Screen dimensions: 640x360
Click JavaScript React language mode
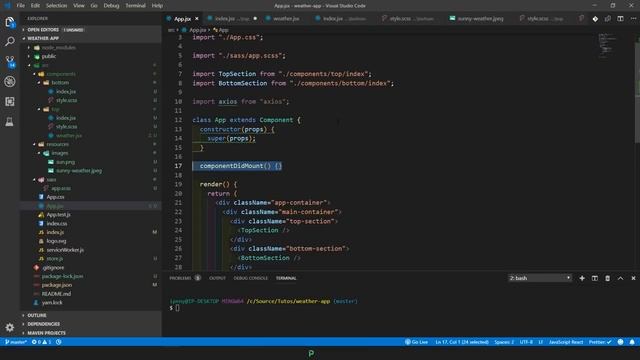pos(566,342)
